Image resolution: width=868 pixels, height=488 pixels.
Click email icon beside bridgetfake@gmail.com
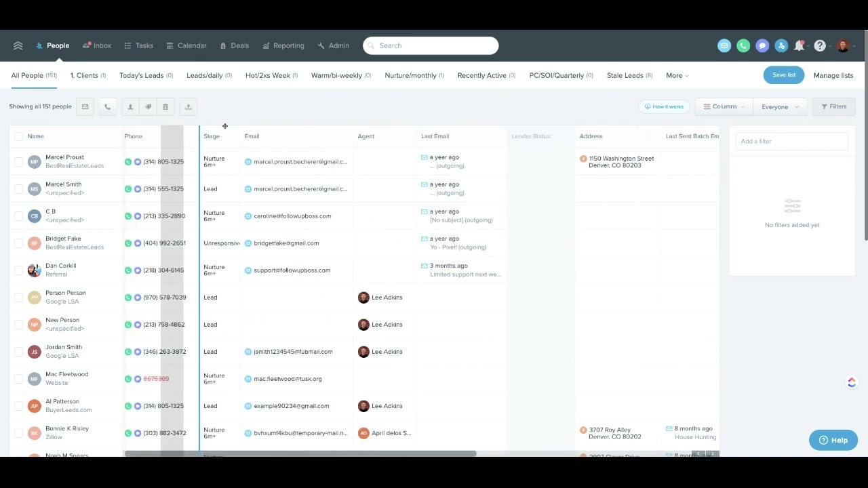click(248, 243)
